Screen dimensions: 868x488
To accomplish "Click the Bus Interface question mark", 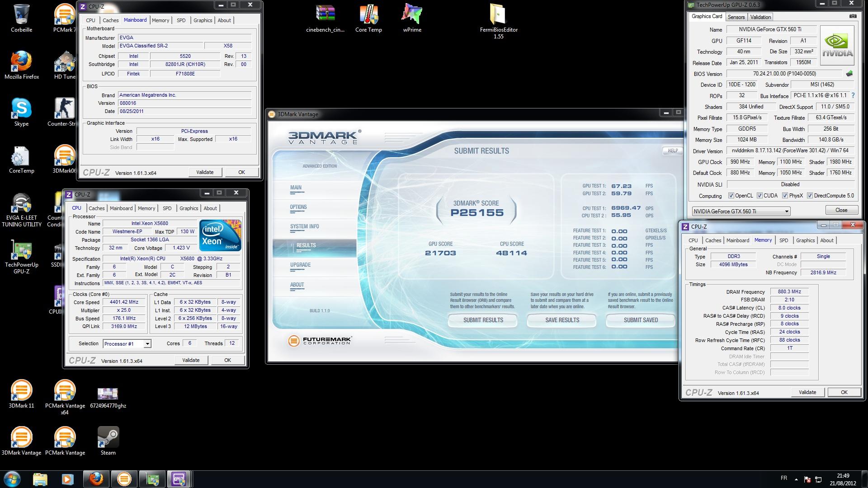I will (x=853, y=95).
